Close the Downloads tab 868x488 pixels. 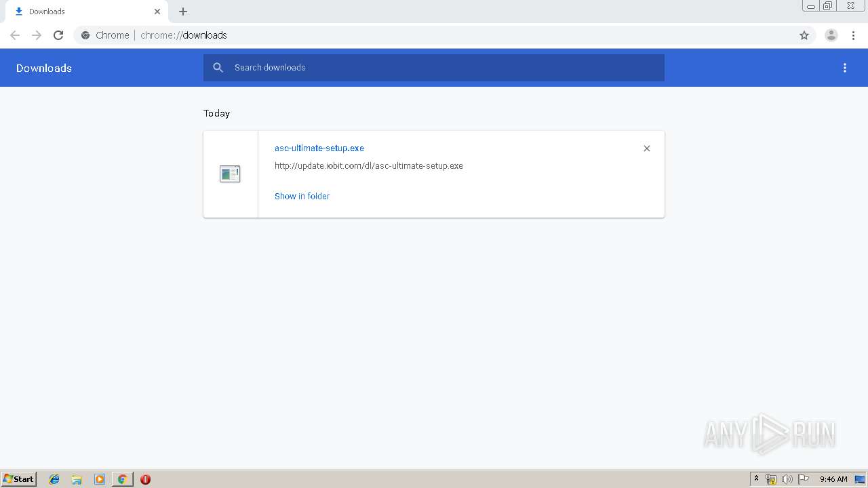157,12
